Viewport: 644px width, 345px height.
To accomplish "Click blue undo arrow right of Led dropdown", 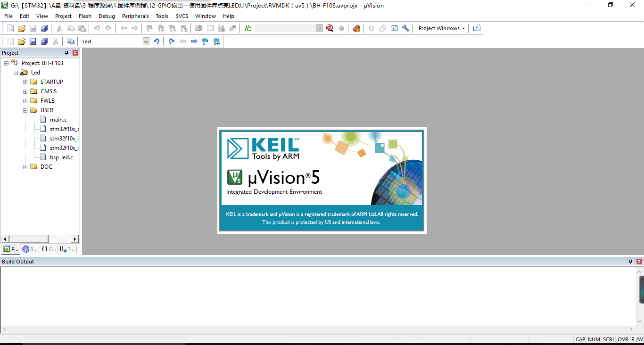I will point(157,41).
